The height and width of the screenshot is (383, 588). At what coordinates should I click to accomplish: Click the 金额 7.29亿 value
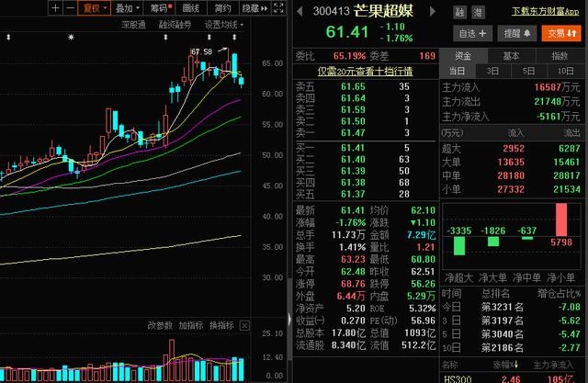(421, 235)
